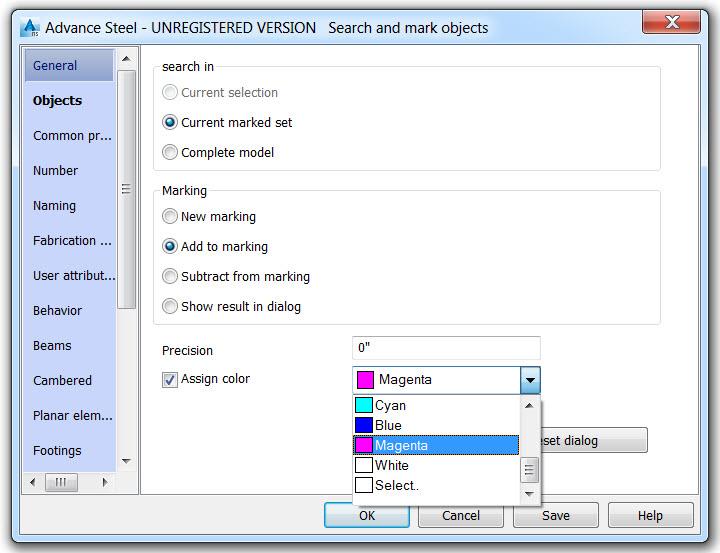Screen dimensions: 720x553
Task: Click the Precision input field
Action: (x=446, y=348)
